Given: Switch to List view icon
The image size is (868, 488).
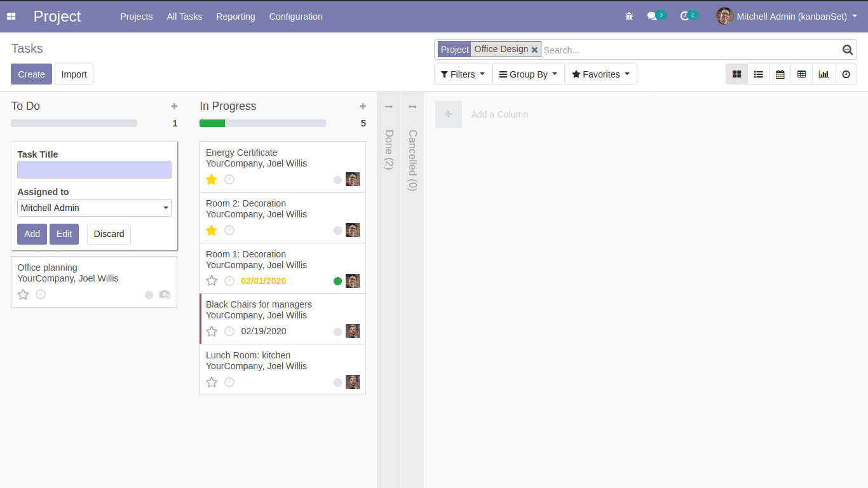Looking at the screenshot, I should pos(759,74).
